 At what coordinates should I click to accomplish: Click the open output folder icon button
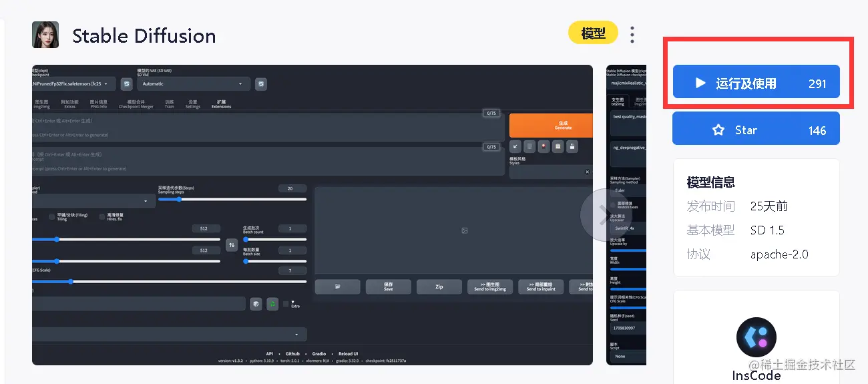pyautogui.click(x=338, y=286)
